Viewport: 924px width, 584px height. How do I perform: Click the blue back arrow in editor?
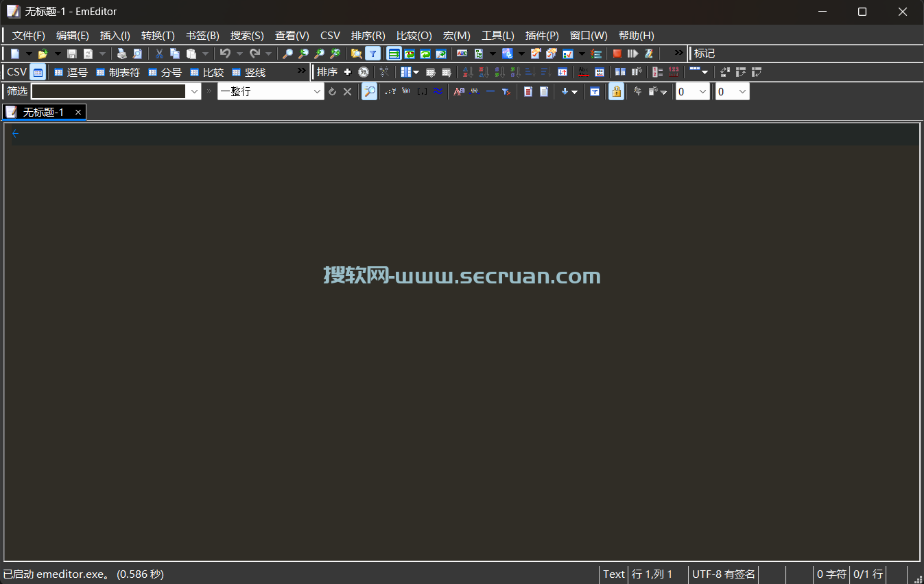pyautogui.click(x=16, y=134)
